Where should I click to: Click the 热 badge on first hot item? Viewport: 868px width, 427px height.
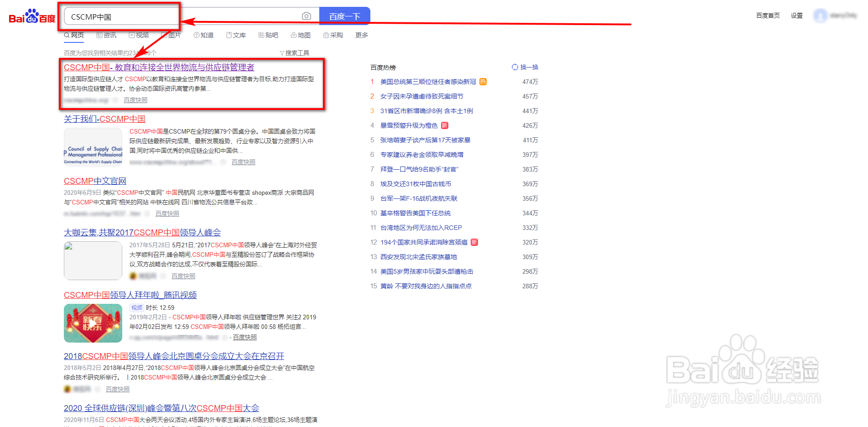(x=483, y=82)
